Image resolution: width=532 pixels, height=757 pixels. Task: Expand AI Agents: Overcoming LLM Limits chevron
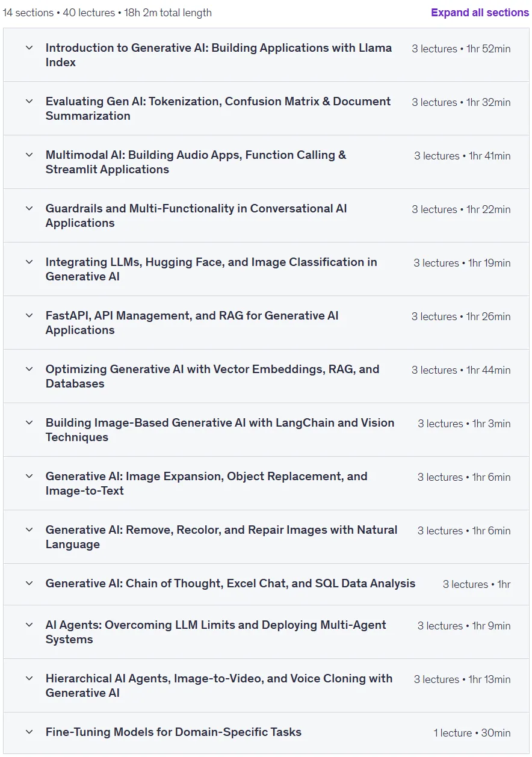coord(29,625)
